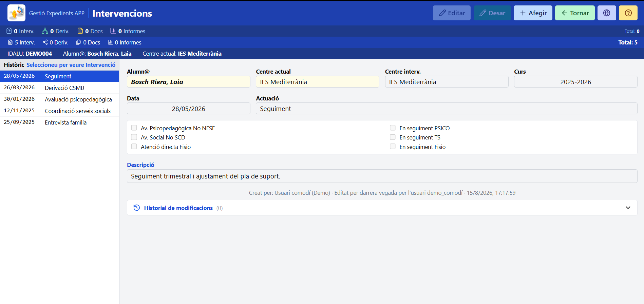
Task: Expand the Historial de modificacions chevron
Action: [628, 208]
